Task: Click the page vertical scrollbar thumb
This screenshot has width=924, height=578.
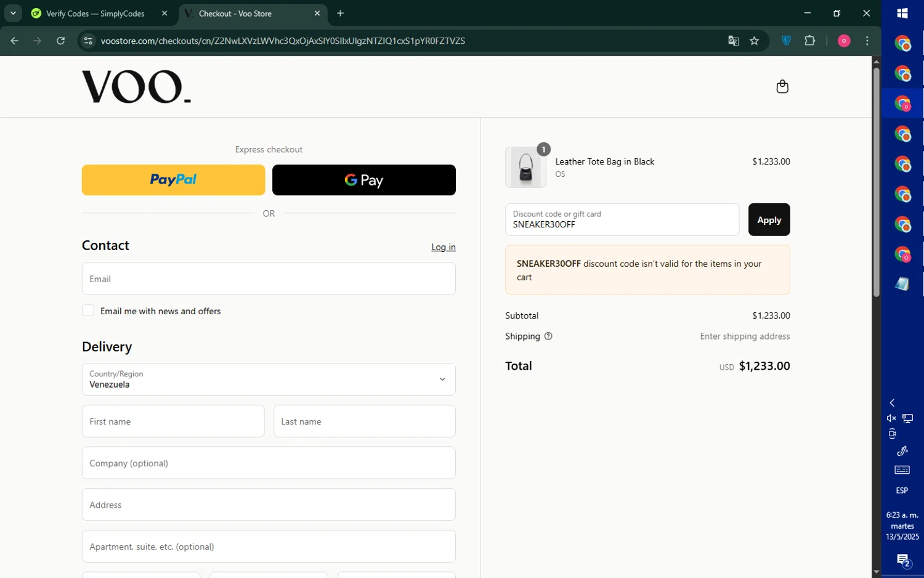Action: tap(876, 182)
